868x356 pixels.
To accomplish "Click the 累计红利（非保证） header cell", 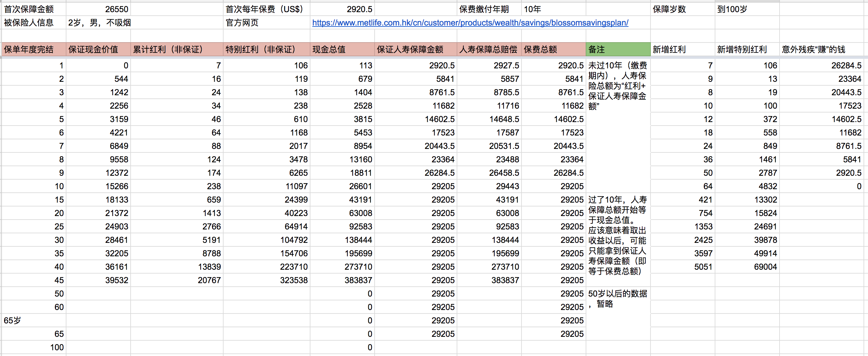I will pyautogui.click(x=176, y=50).
